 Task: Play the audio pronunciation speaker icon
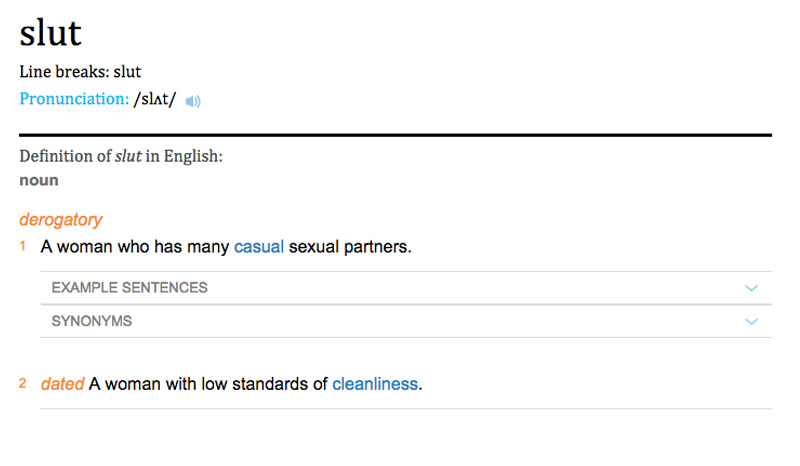(193, 101)
